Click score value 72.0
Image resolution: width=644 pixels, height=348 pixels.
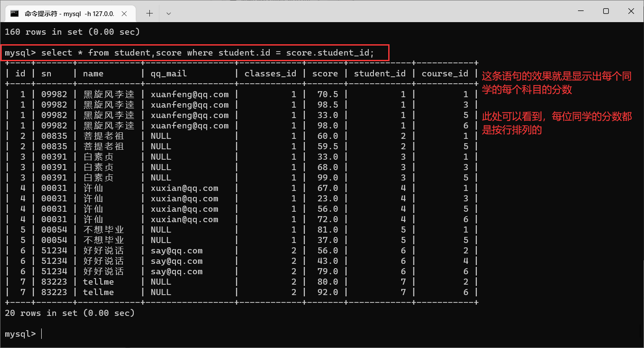click(x=327, y=220)
